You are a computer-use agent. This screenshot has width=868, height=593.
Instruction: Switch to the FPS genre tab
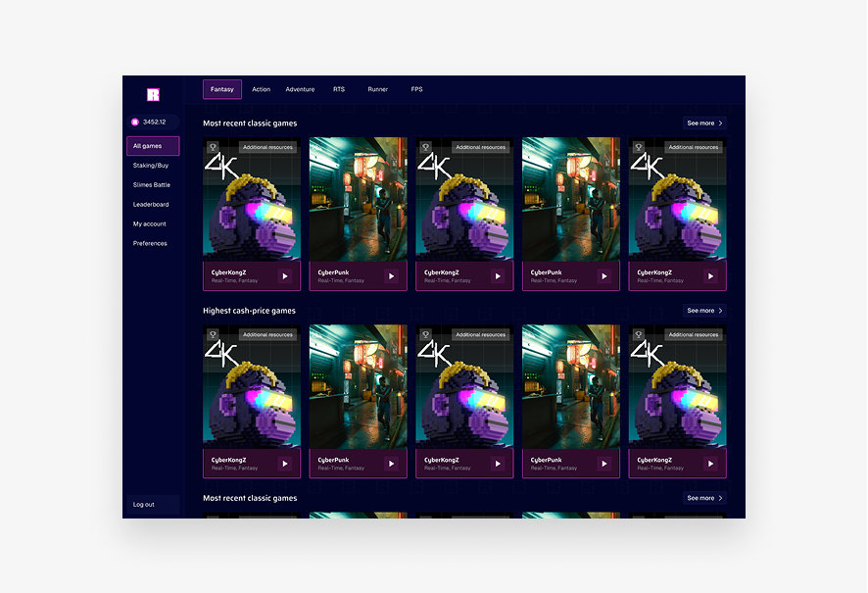[416, 89]
